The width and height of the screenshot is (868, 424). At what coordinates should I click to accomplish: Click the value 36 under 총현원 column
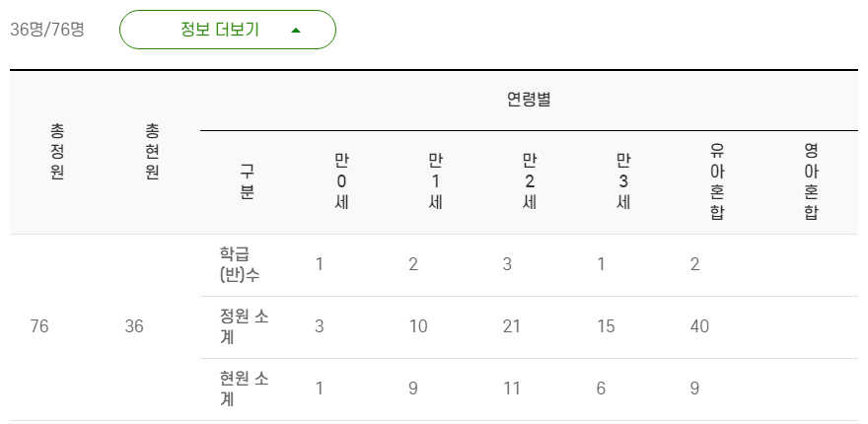click(134, 326)
